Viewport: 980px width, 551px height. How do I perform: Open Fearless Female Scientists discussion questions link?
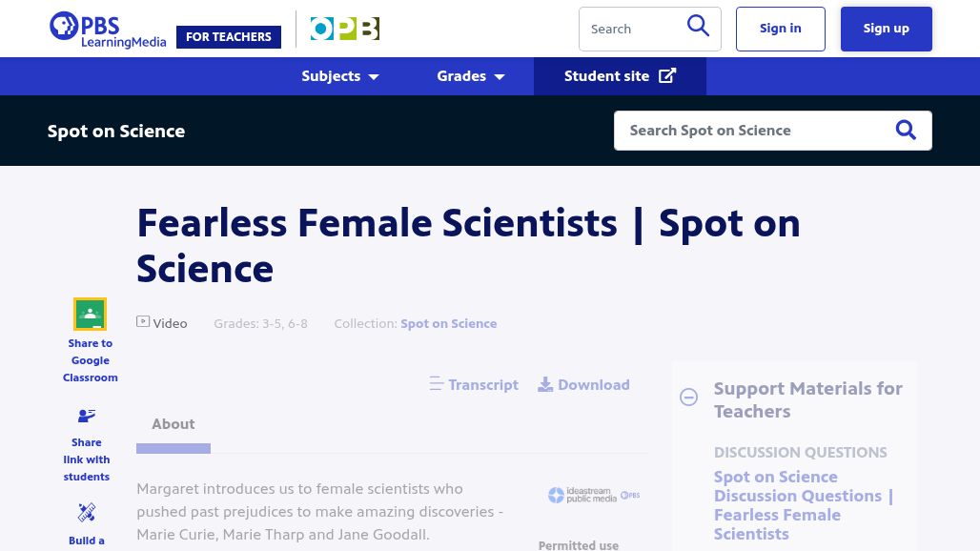pos(804,505)
